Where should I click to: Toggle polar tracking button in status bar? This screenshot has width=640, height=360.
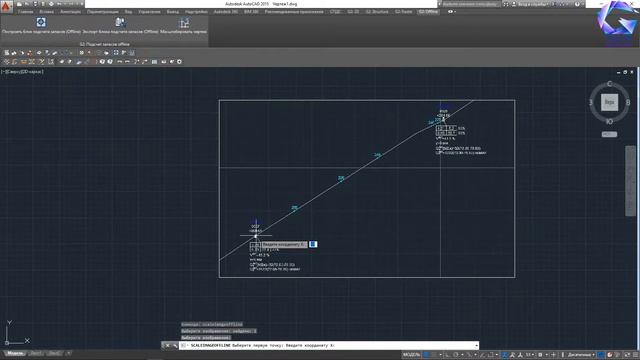pyautogui.click(x=456, y=355)
